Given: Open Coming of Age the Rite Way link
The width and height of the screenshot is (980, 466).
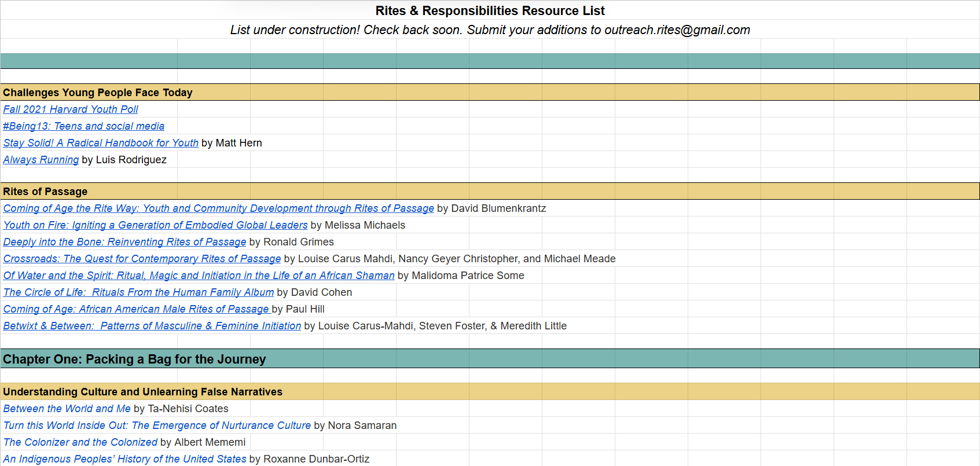Looking at the screenshot, I should [218, 208].
